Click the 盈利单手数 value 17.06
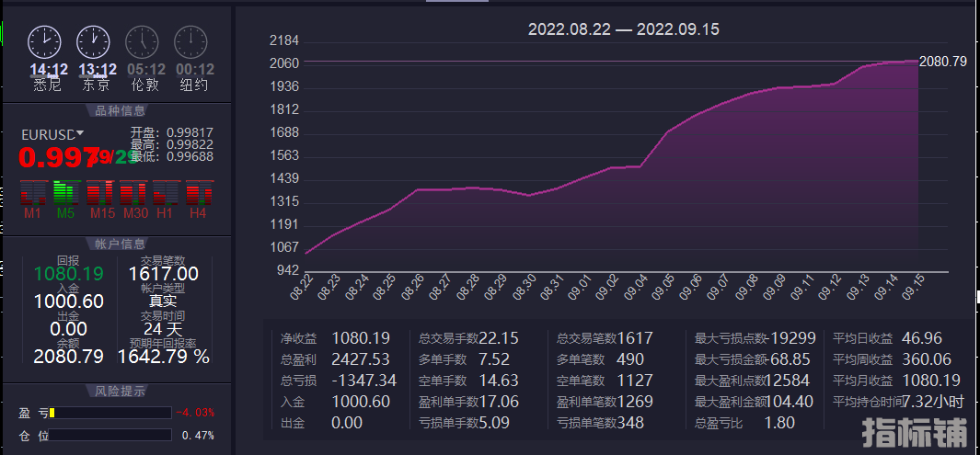 point(499,402)
